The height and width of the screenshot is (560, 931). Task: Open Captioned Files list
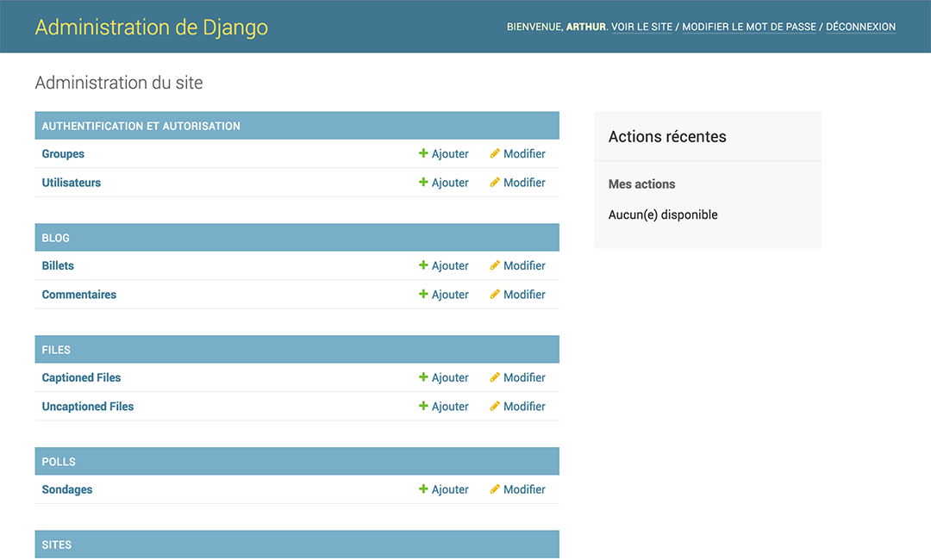pos(81,378)
